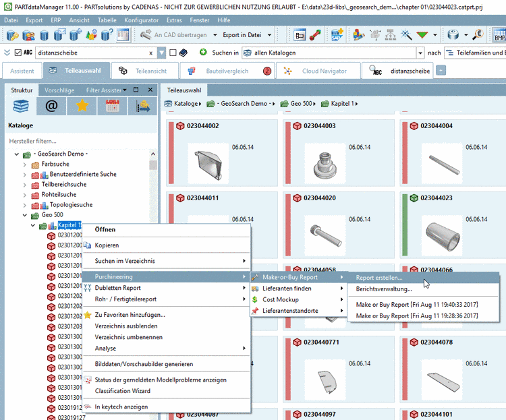The height and width of the screenshot is (420, 506).
Task: Collapse the GeoSearch Demo tree node
Action: 17,154
